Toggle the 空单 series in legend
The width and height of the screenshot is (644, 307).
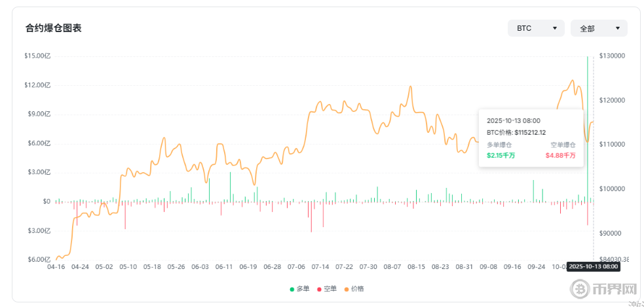coord(328,289)
